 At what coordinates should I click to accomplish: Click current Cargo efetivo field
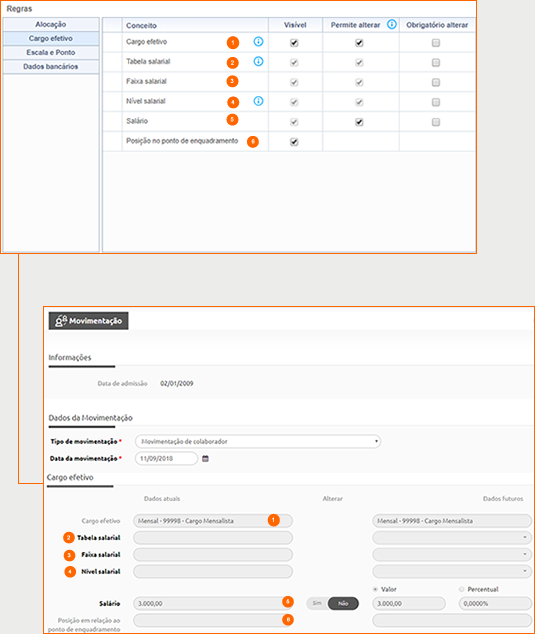[213, 521]
